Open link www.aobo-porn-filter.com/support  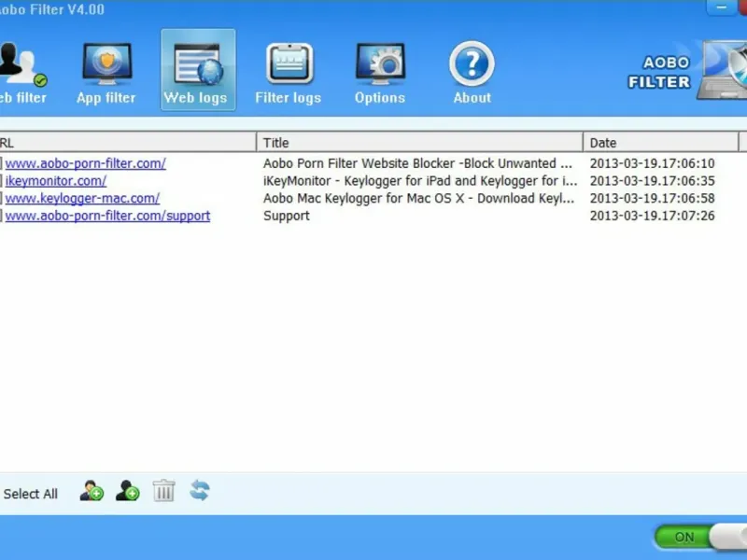107,216
